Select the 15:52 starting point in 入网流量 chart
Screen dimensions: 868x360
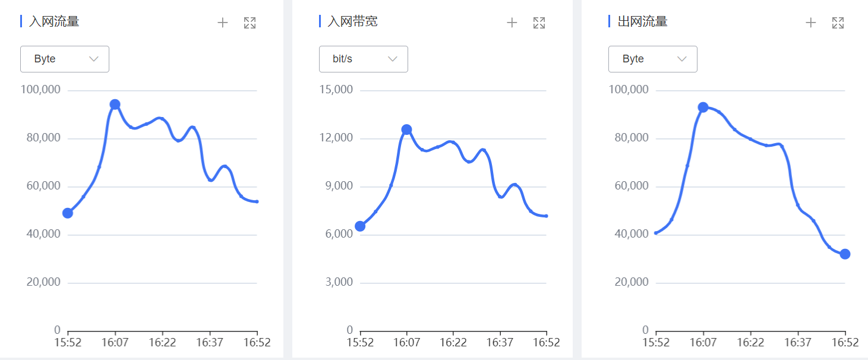coord(68,213)
